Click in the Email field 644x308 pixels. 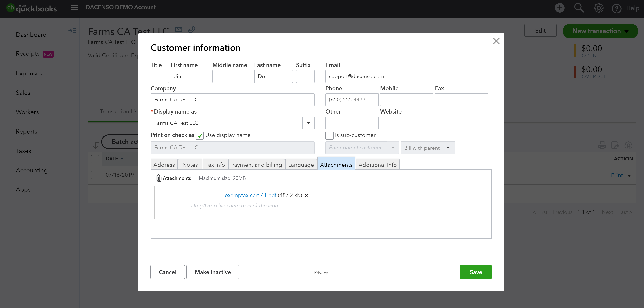point(407,76)
